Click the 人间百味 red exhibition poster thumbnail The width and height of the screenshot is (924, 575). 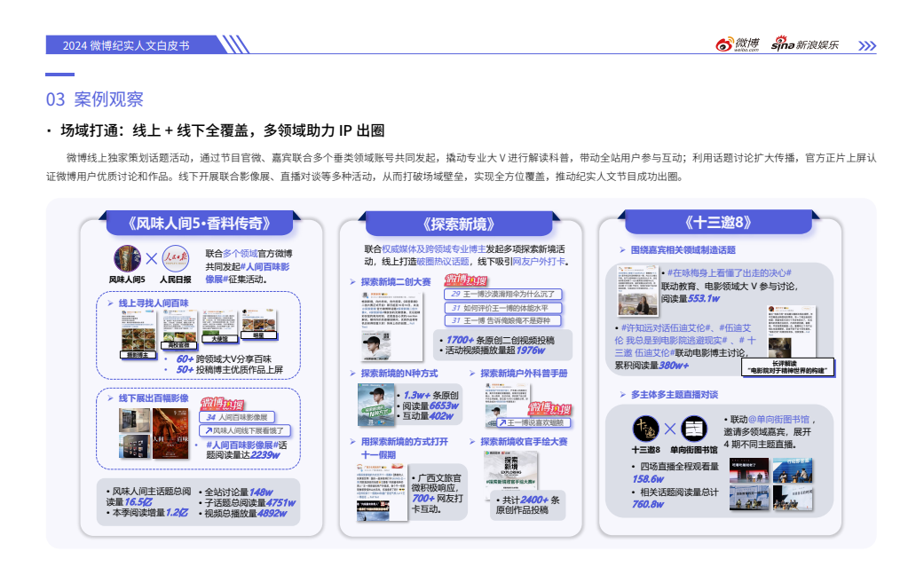[170, 433]
